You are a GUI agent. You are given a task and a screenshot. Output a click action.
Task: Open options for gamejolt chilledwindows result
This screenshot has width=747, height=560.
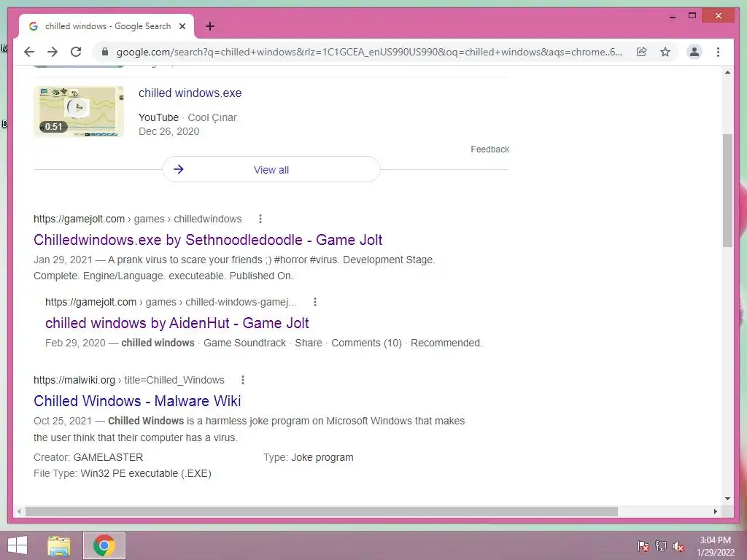pos(260,219)
